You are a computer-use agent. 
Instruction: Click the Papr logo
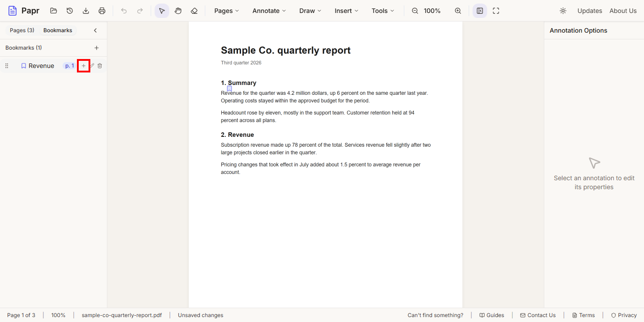tap(24, 11)
